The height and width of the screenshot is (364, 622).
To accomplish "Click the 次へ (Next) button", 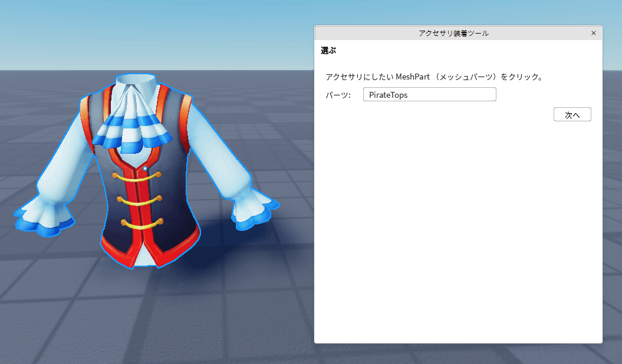I will tap(572, 114).
